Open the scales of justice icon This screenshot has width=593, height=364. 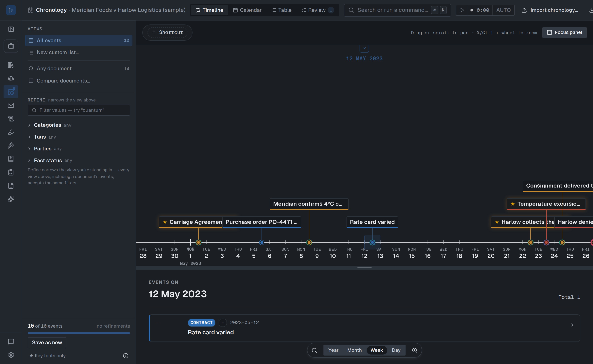tap(11, 78)
